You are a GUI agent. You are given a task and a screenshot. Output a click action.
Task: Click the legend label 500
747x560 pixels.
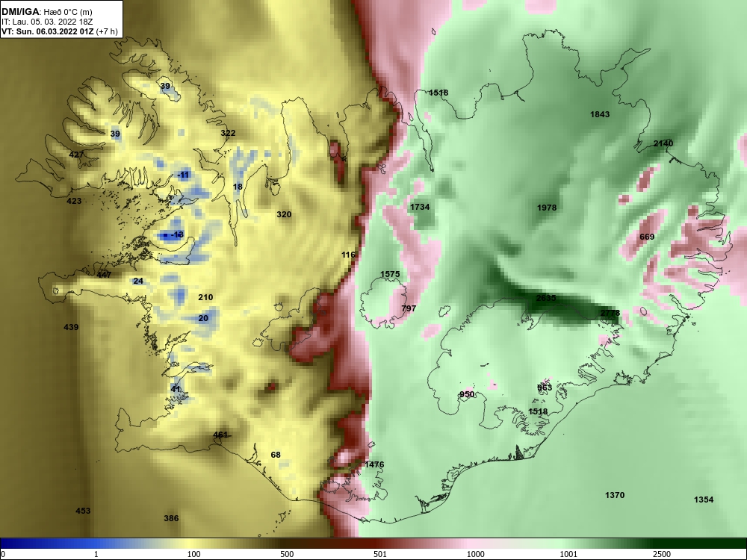pos(287,554)
